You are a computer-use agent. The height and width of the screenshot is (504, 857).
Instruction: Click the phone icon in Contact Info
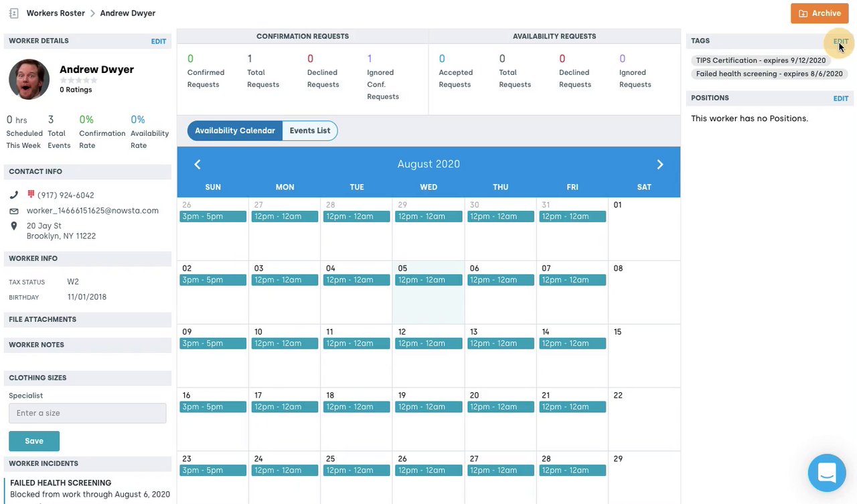14,195
